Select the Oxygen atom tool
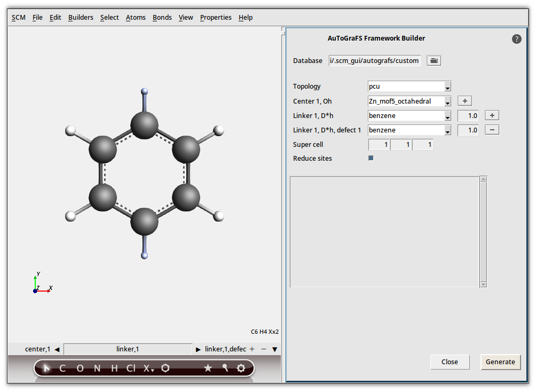Viewport: 536px width, 392px height. click(80, 368)
